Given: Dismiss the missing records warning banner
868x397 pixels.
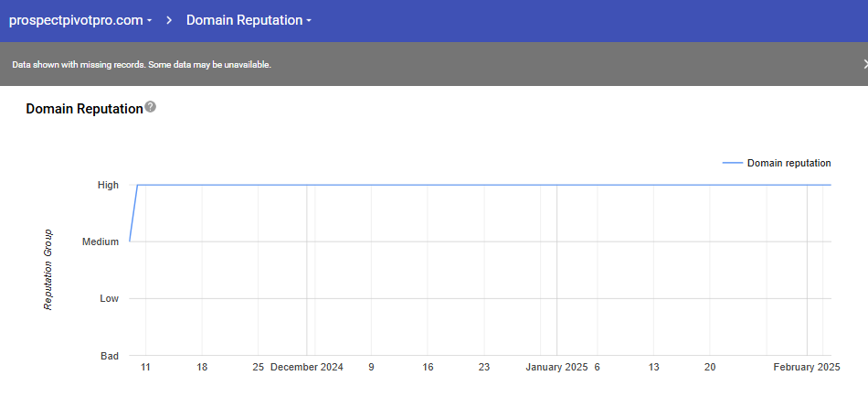Looking at the screenshot, I should click(863, 64).
